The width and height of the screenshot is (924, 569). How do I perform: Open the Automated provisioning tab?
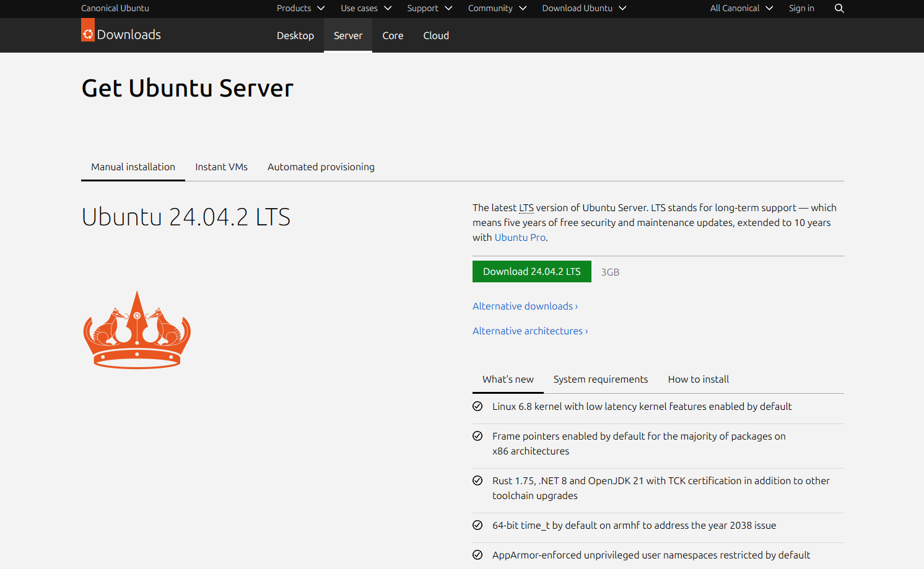[321, 167]
